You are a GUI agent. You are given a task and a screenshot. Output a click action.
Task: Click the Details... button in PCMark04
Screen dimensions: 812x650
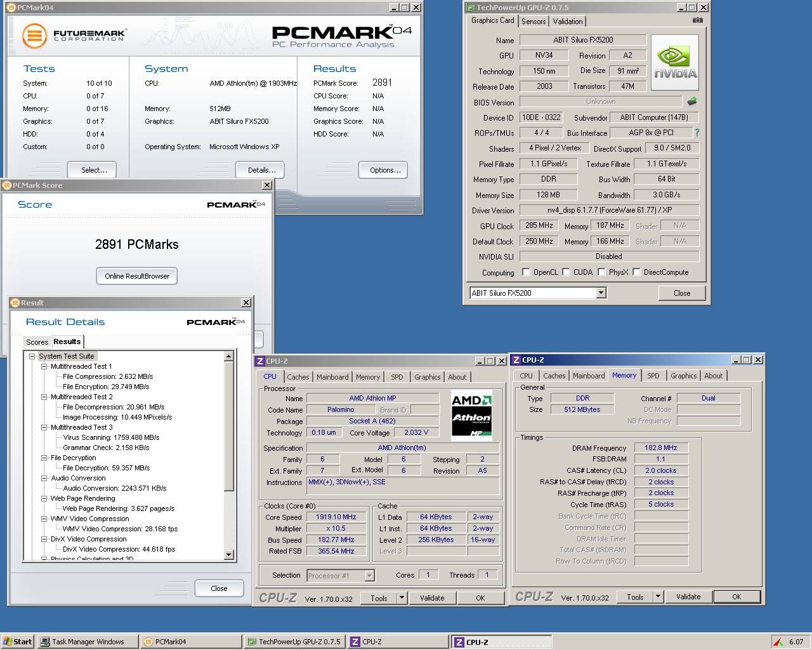[261, 170]
